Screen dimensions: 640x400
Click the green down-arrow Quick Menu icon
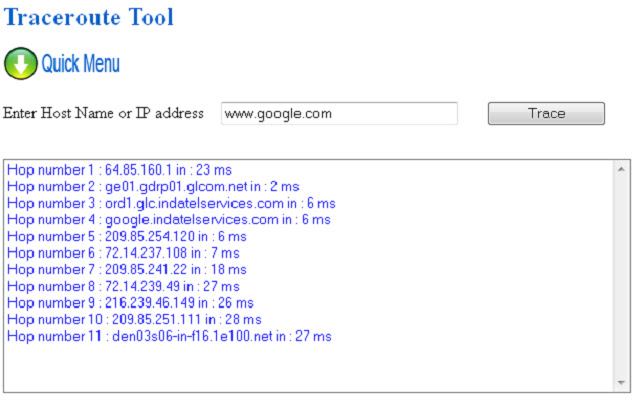[x=21, y=63]
